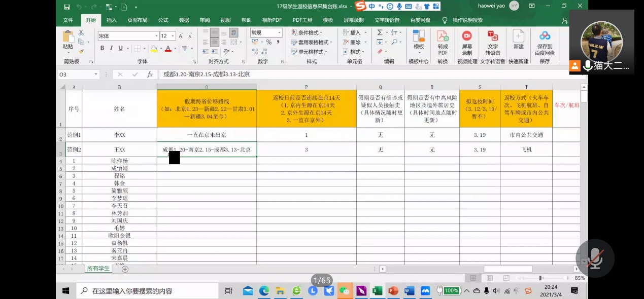Click the AutoSum sigma icon

[380, 32]
